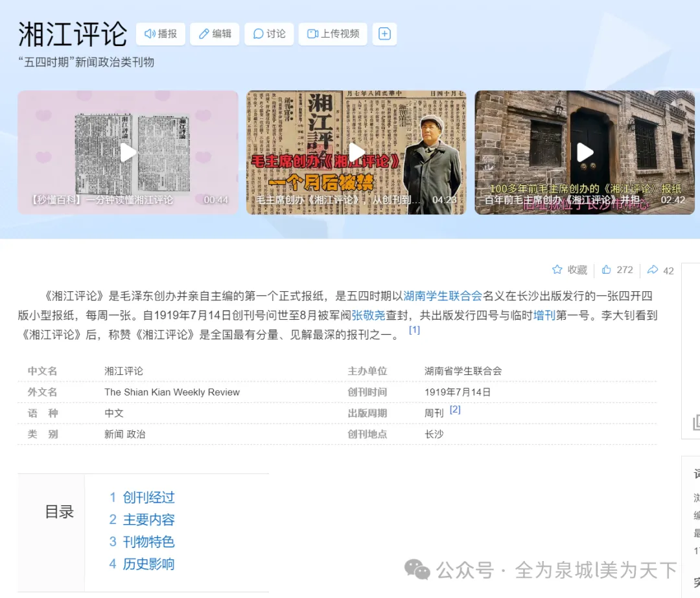
Task: Click the share arrow icon beside 42
Action: [651, 270]
